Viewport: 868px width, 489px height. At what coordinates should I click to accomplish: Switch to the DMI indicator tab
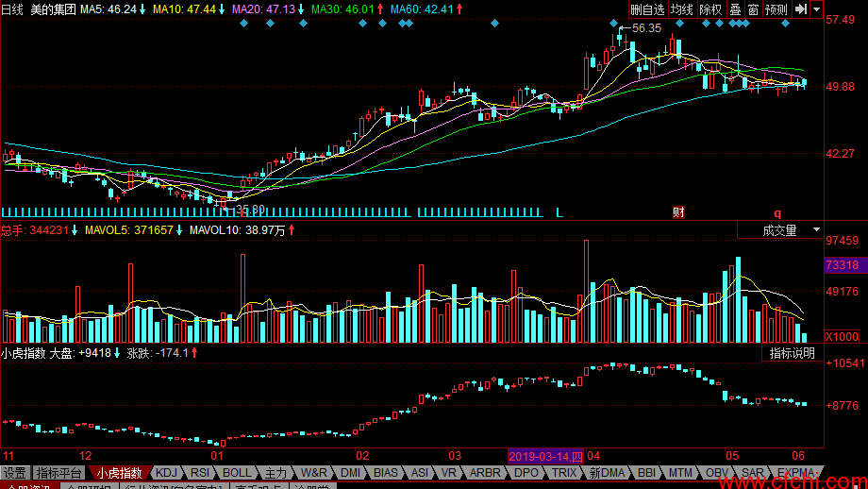click(350, 473)
